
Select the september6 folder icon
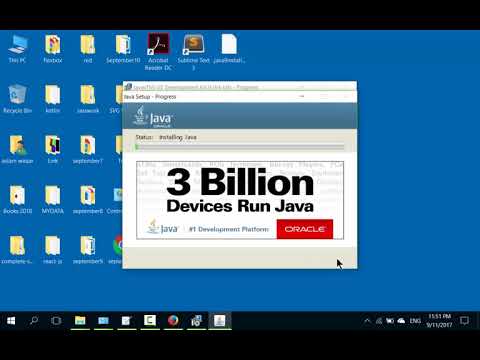(x=88, y=199)
